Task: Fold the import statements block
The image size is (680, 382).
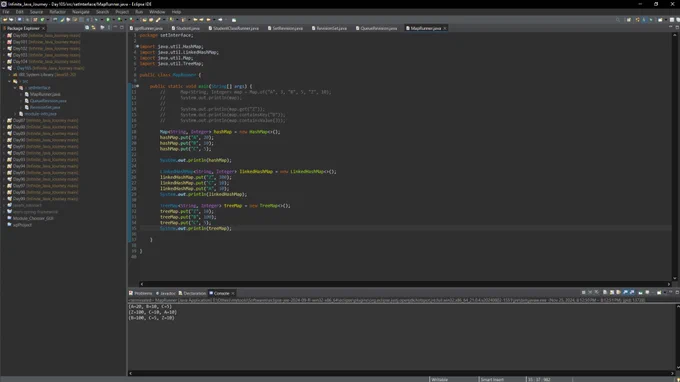Action: [137, 46]
